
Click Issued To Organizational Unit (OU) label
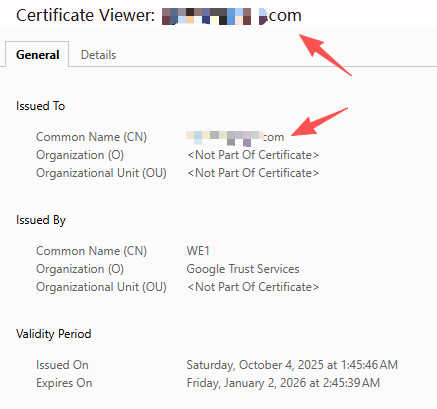coord(101,173)
